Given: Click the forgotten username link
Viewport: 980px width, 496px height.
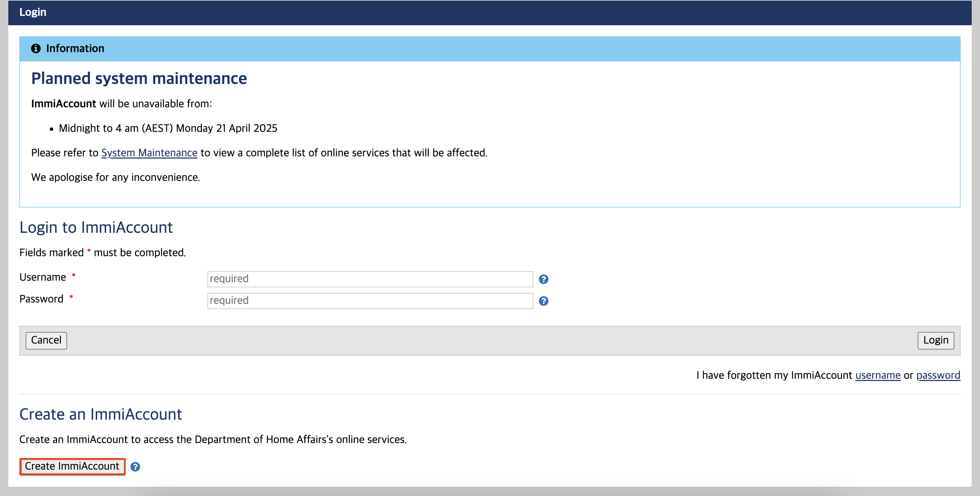Looking at the screenshot, I should [x=878, y=375].
